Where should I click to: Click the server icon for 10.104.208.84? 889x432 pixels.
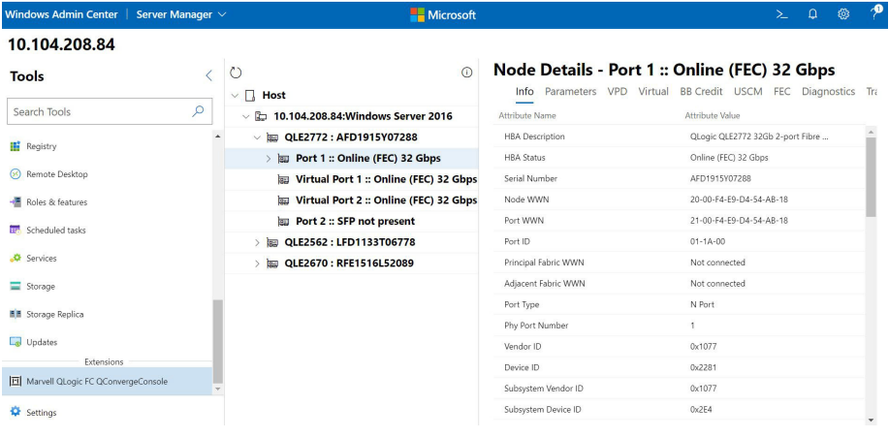point(261,116)
